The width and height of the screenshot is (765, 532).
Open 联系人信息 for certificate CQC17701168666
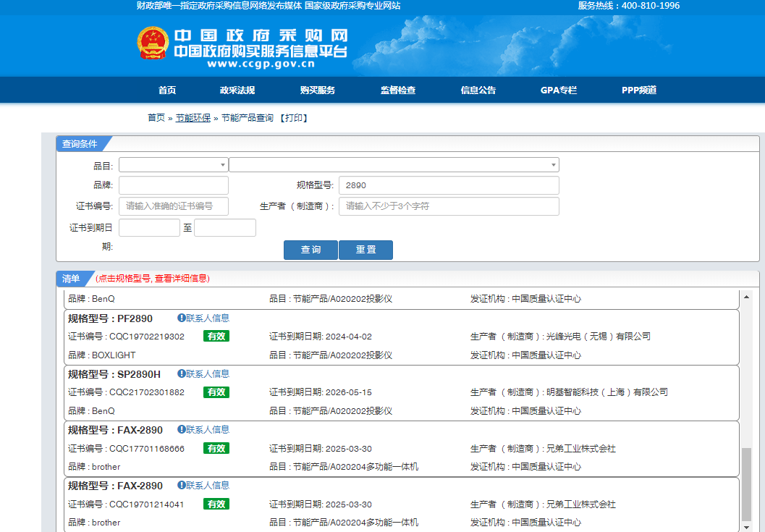pos(203,429)
